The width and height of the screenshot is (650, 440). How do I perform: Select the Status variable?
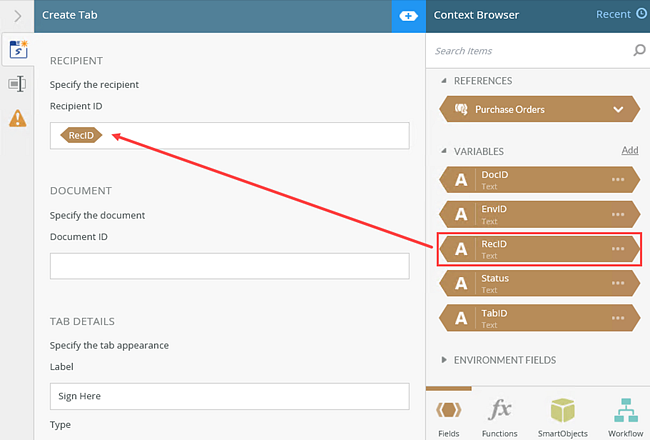click(530, 284)
